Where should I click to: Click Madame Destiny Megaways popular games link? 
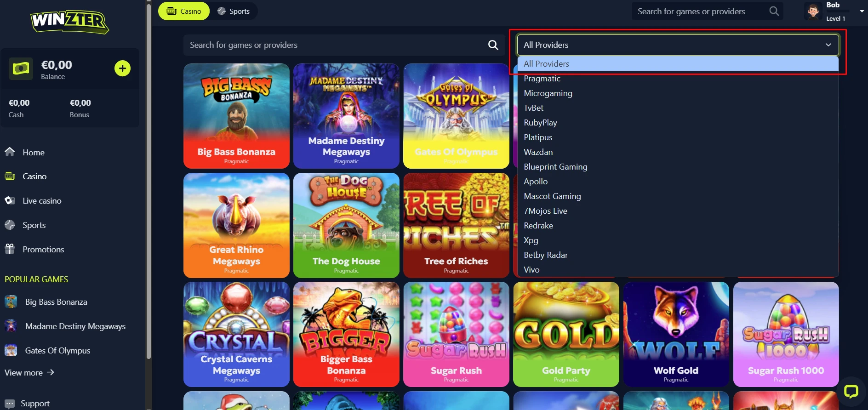(75, 326)
